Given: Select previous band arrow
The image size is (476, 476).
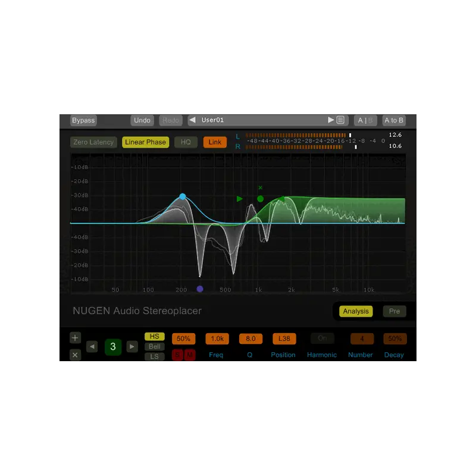Looking at the screenshot, I should 92,346.
